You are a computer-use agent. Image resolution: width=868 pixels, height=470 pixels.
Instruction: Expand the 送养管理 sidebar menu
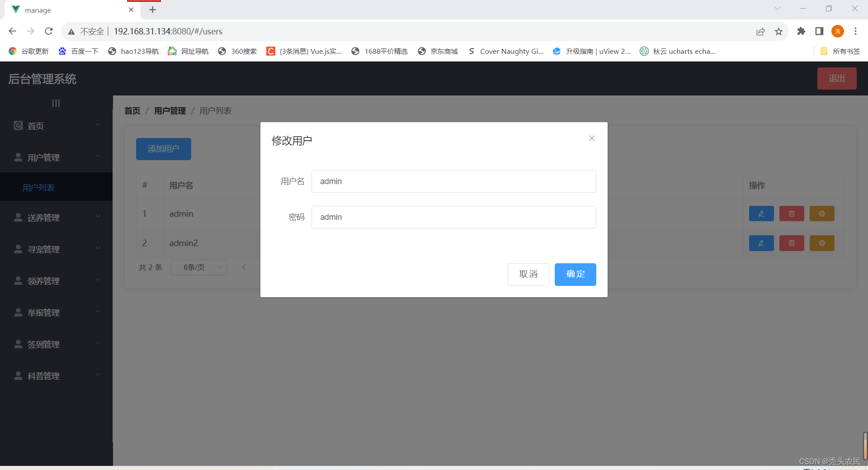pyautogui.click(x=56, y=218)
